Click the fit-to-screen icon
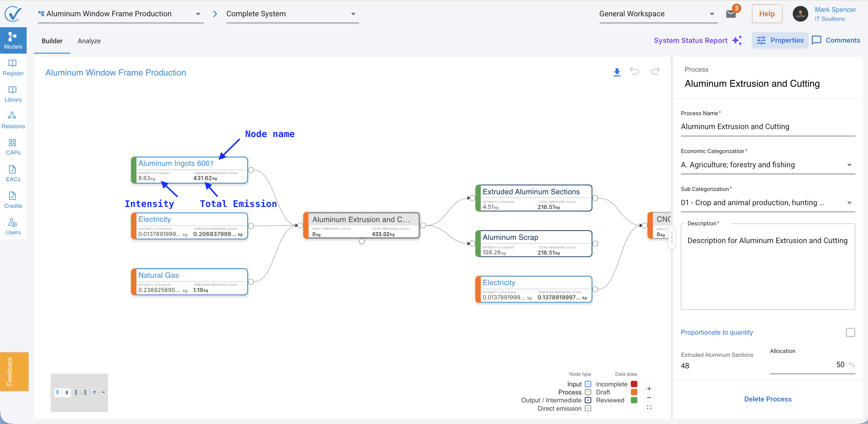Screen dimensions: 868x424 (649, 407)
